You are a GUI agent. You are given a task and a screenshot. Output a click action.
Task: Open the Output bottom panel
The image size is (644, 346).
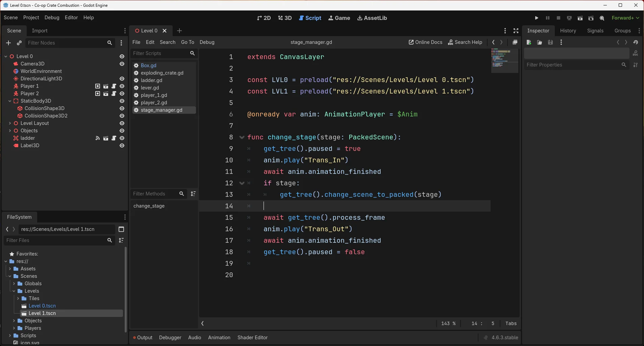143,338
